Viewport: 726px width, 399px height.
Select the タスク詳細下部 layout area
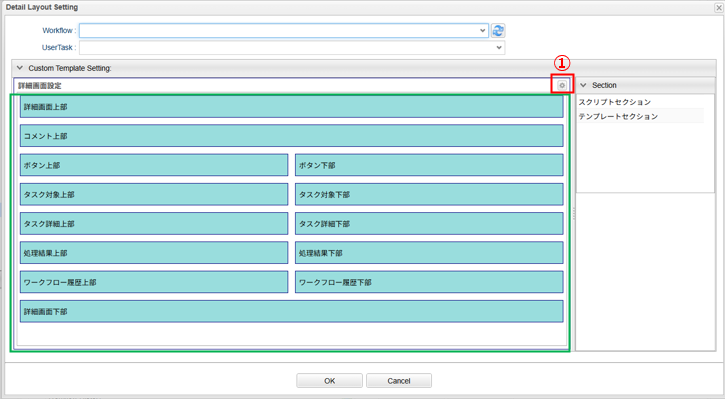(x=429, y=224)
